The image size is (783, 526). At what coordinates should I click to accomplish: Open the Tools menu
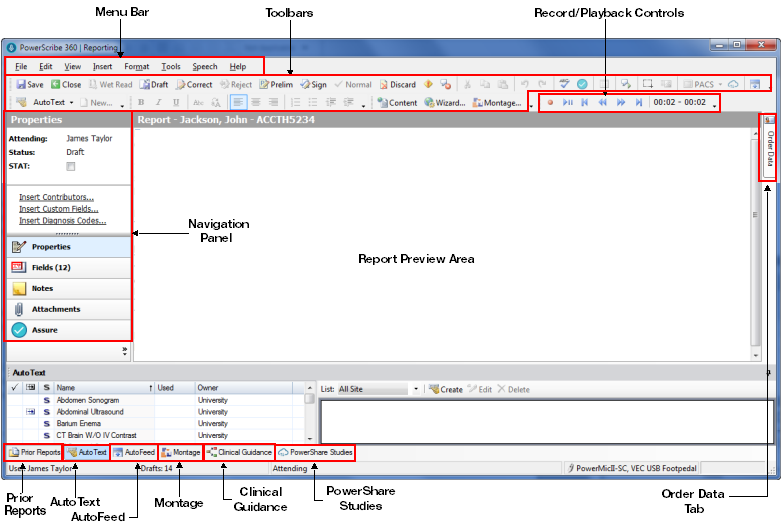coord(171,66)
